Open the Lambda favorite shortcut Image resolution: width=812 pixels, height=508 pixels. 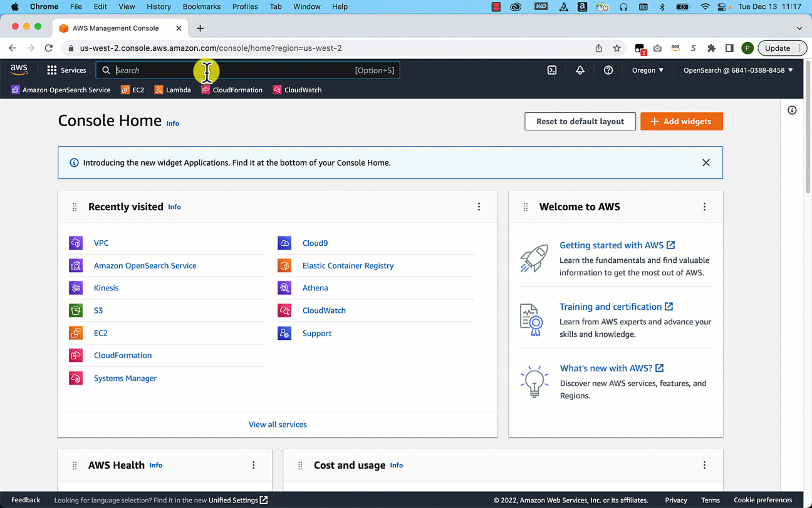pos(172,90)
